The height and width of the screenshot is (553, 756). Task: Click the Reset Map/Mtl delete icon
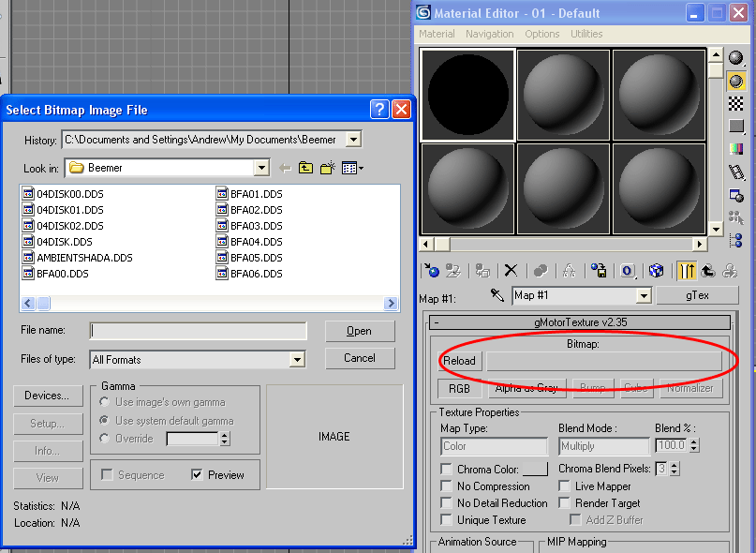(x=511, y=271)
